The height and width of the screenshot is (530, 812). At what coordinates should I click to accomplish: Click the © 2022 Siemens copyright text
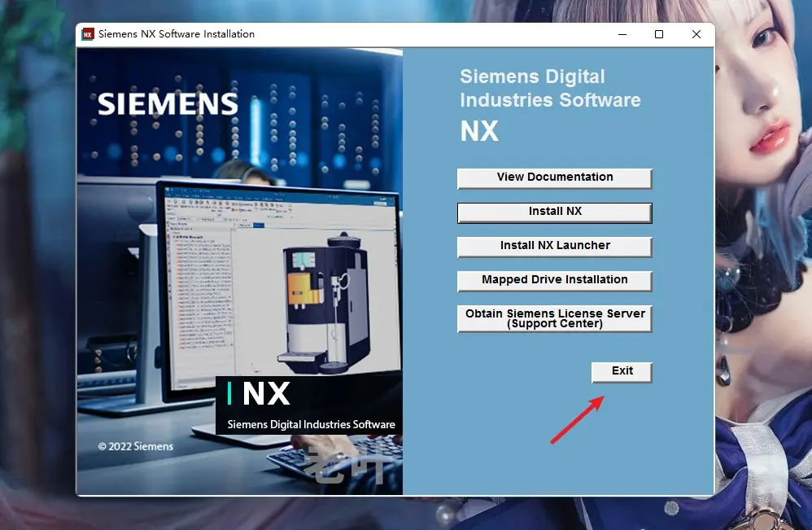136,446
